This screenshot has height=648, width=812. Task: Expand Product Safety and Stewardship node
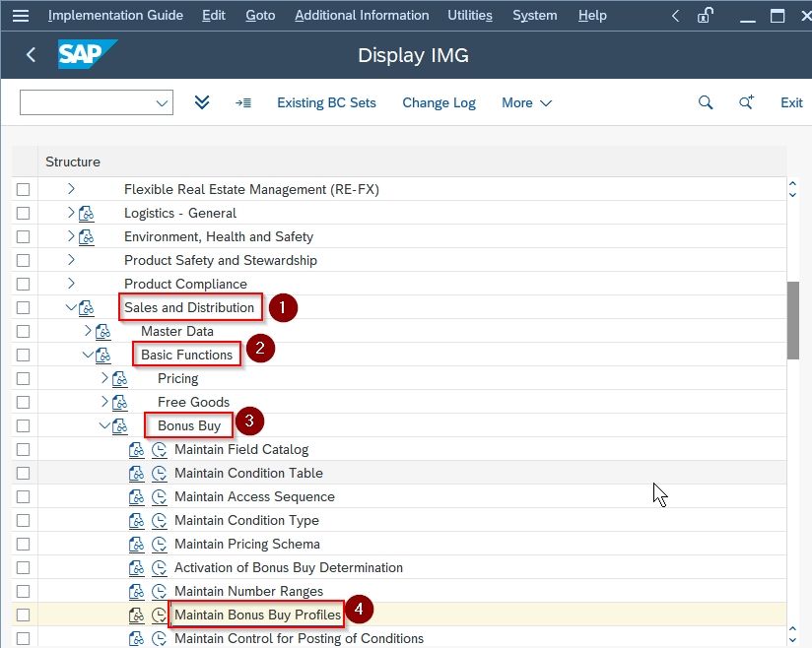point(72,260)
